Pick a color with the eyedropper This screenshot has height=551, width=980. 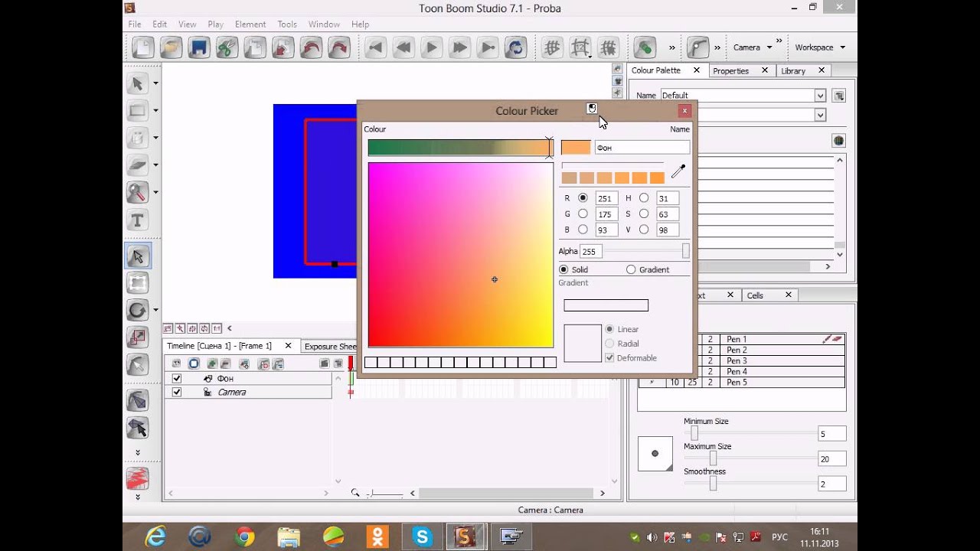point(678,171)
